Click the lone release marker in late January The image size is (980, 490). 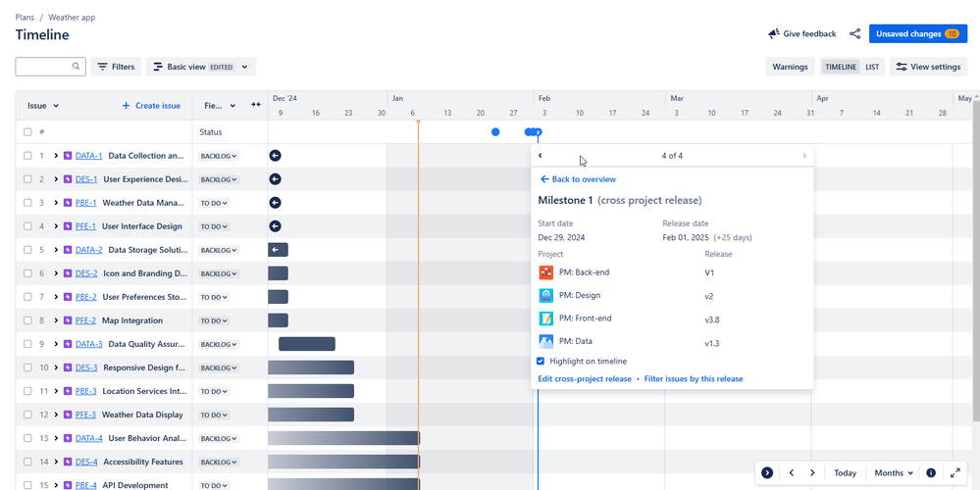click(495, 131)
